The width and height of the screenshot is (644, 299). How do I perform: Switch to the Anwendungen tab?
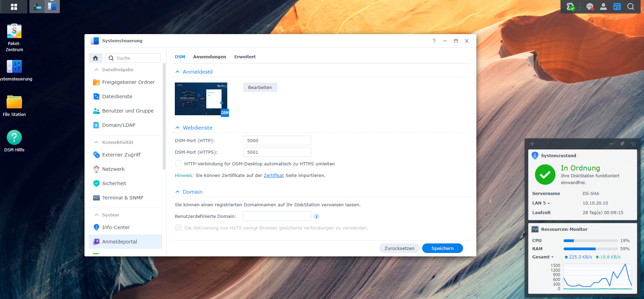point(210,57)
